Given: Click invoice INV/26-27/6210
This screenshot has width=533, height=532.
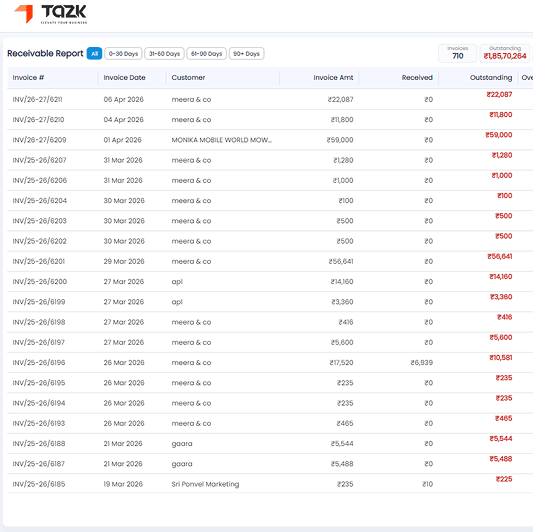Looking at the screenshot, I should pyautogui.click(x=38, y=120).
